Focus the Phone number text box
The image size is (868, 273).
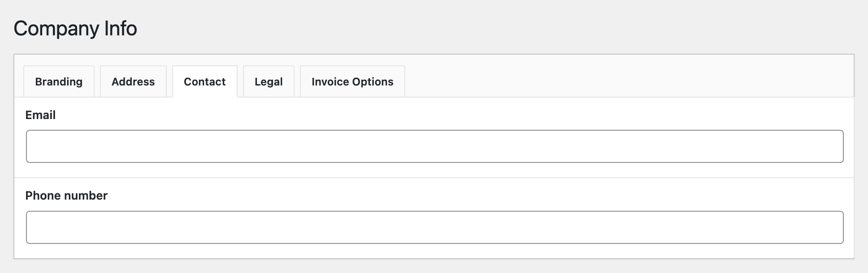435,227
